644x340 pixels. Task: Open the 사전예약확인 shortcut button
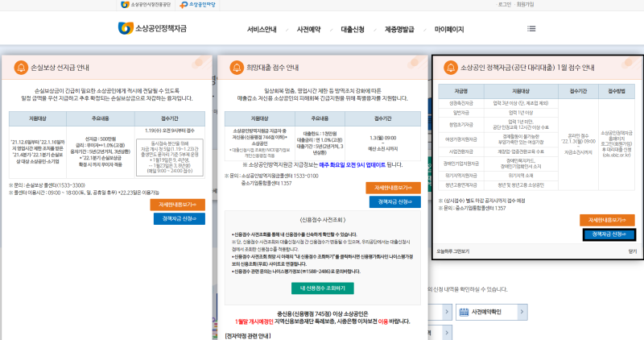(x=491, y=312)
